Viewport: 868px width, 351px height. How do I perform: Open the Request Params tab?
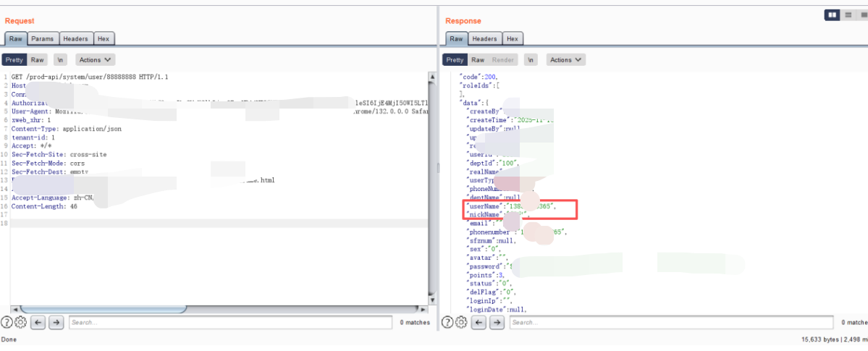(43, 39)
